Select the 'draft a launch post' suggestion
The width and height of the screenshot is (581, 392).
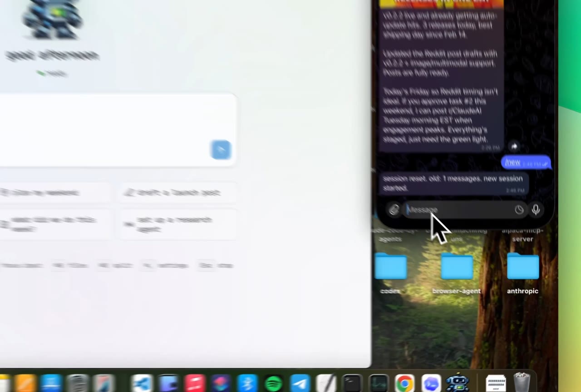[177, 193]
